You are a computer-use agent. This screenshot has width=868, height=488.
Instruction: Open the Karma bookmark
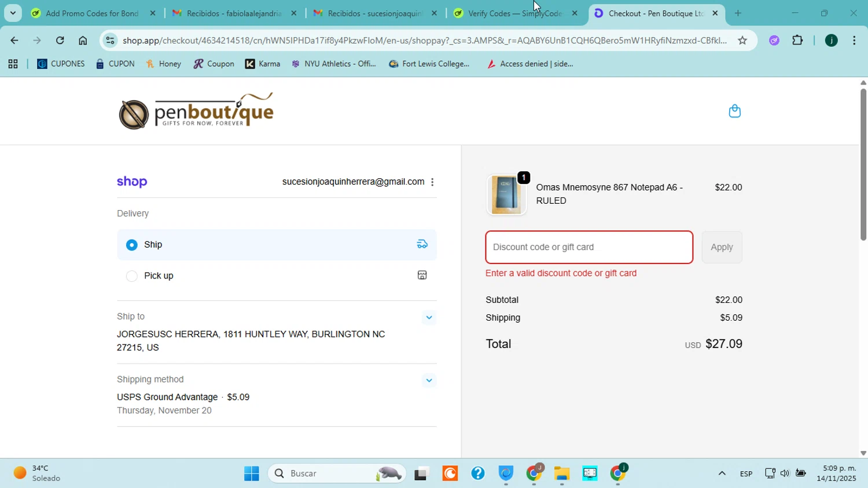[263, 64]
